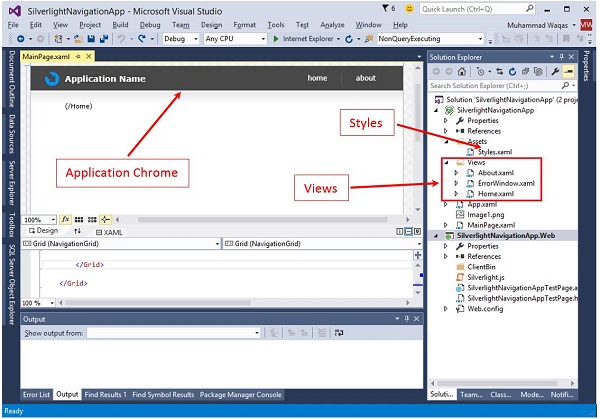The image size is (600, 419).
Task: Click the Undo arrow icon
Action: (x=121, y=39)
